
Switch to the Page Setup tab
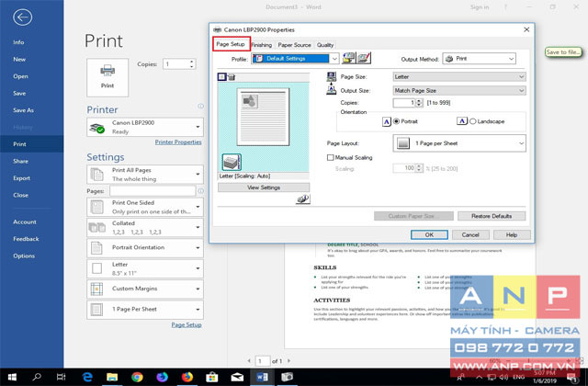231,44
